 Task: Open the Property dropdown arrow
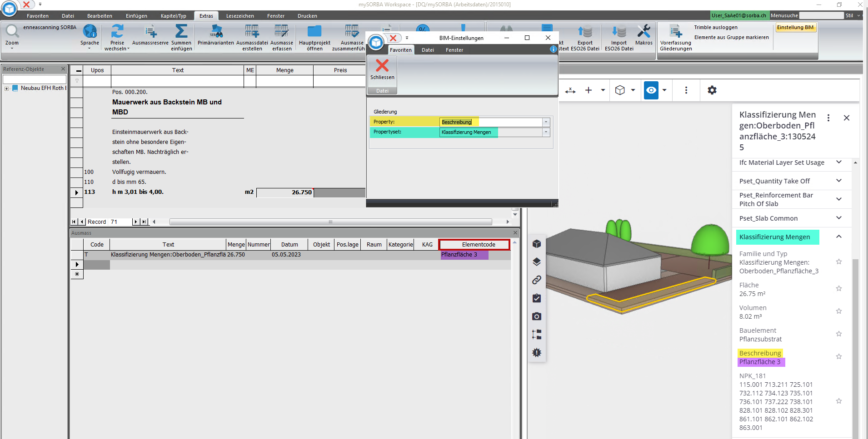pos(546,122)
